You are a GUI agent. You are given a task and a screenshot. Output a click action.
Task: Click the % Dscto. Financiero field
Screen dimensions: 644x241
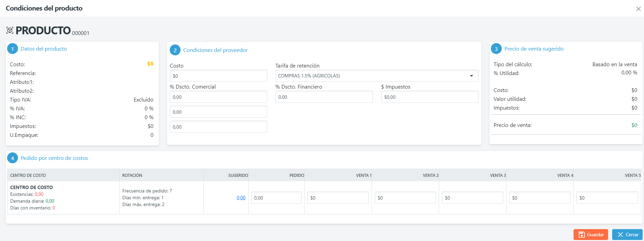tap(324, 97)
